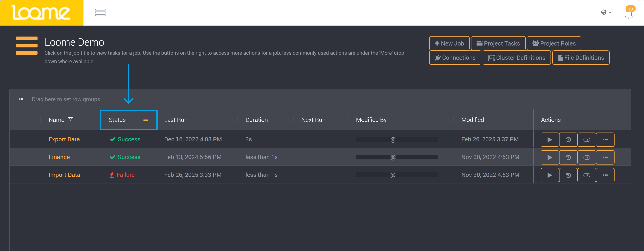The image size is (644, 251).
Task: Sort by Last Run column
Action: tap(176, 120)
